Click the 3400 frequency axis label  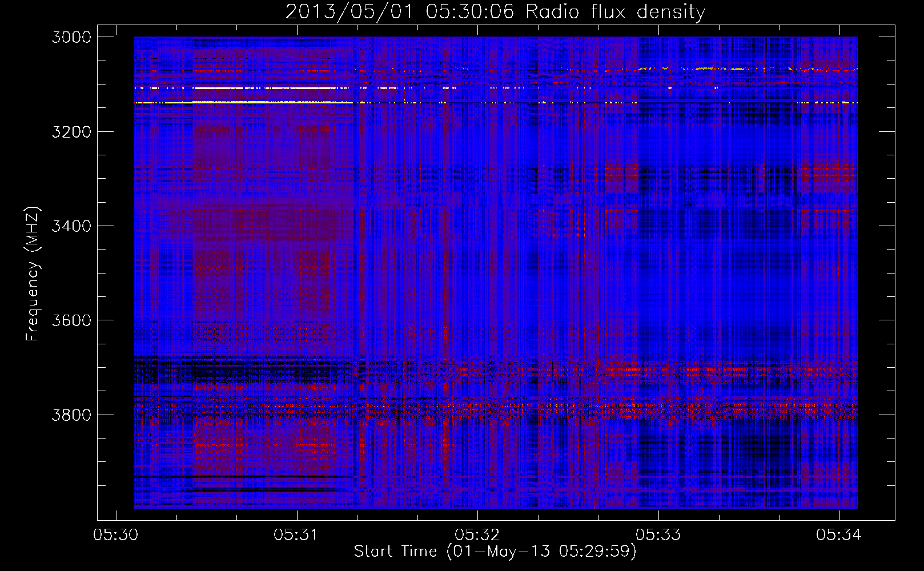(71, 226)
